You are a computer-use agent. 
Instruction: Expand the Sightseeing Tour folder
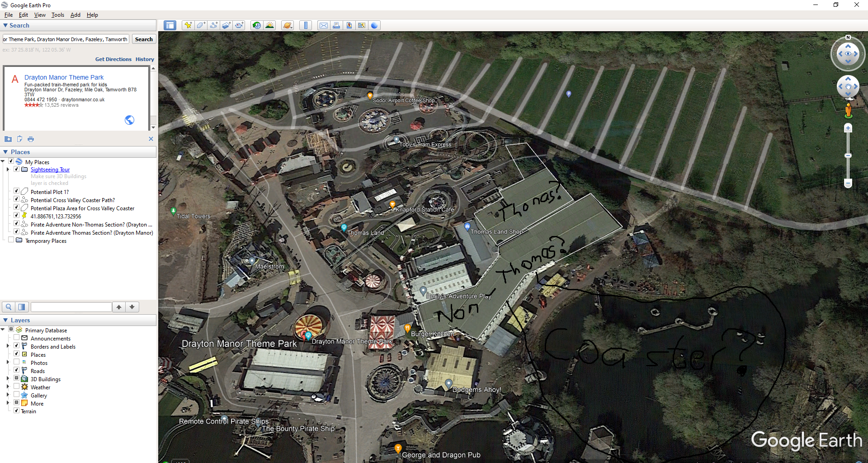tap(8, 170)
